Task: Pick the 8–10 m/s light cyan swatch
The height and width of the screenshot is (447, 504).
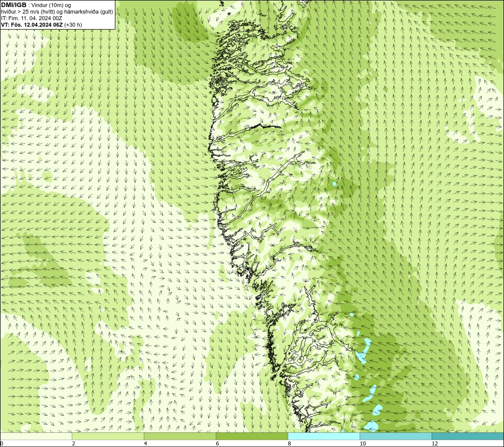Action: (x=324, y=436)
